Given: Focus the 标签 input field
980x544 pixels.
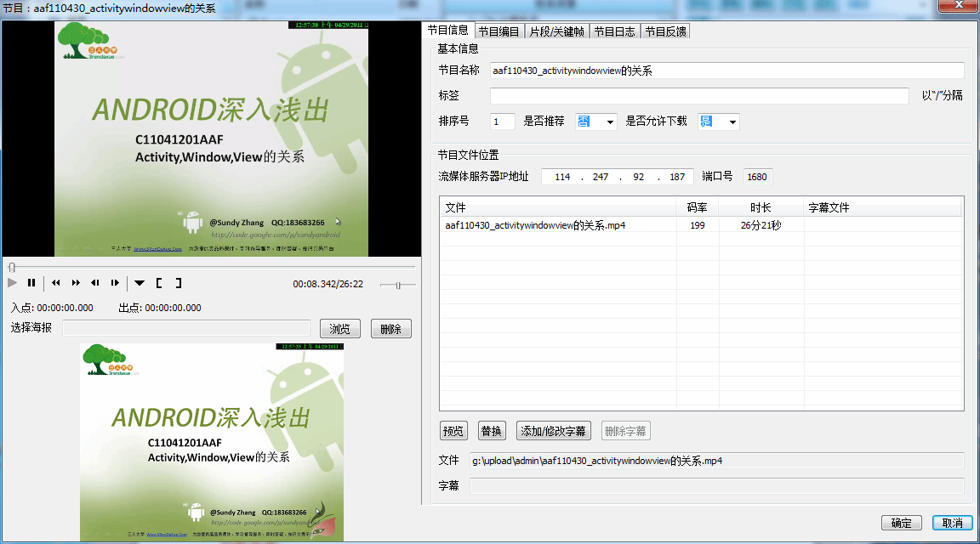Looking at the screenshot, I should tap(699, 95).
